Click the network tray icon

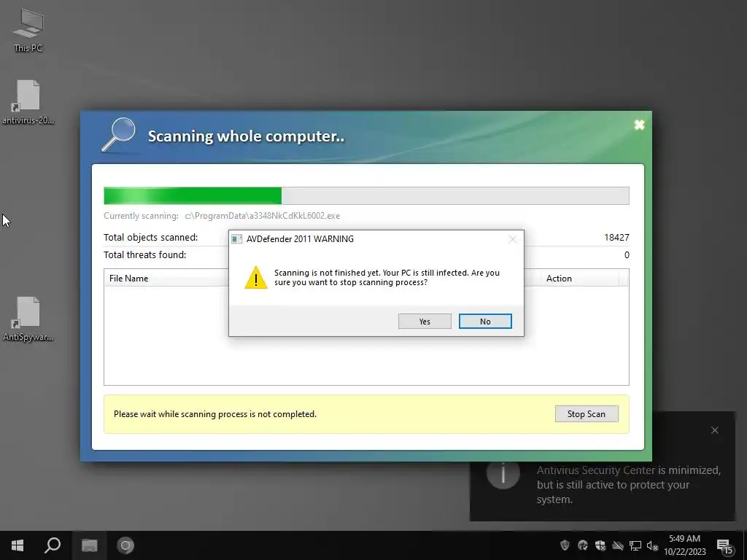pos(635,545)
